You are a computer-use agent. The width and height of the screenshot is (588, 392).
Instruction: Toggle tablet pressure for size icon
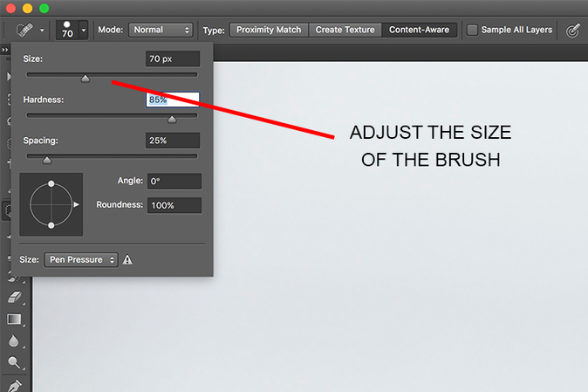[x=573, y=31]
